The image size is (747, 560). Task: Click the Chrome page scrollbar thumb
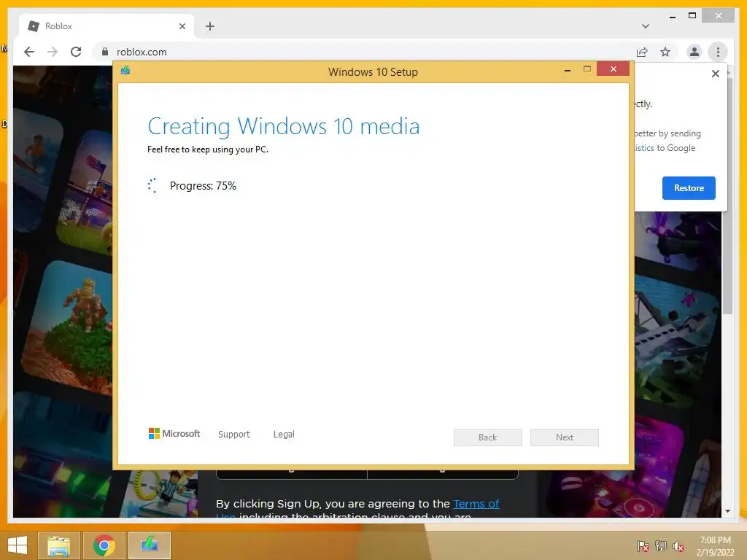point(727,195)
